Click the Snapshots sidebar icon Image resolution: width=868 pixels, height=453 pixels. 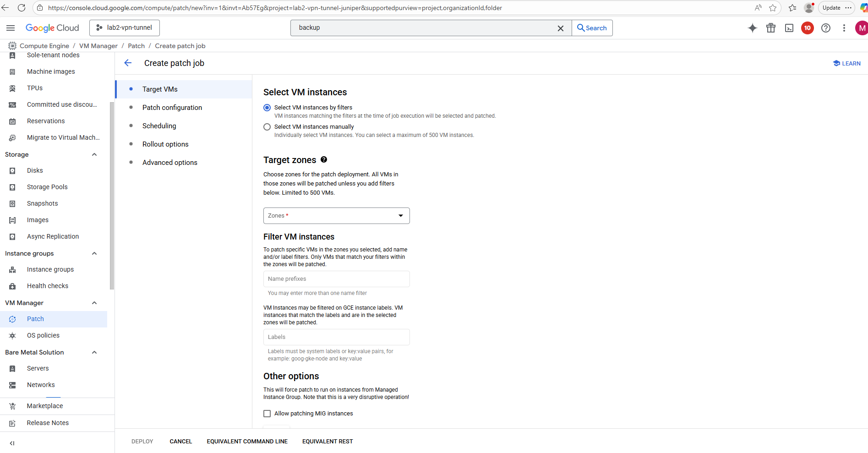point(12,204)
